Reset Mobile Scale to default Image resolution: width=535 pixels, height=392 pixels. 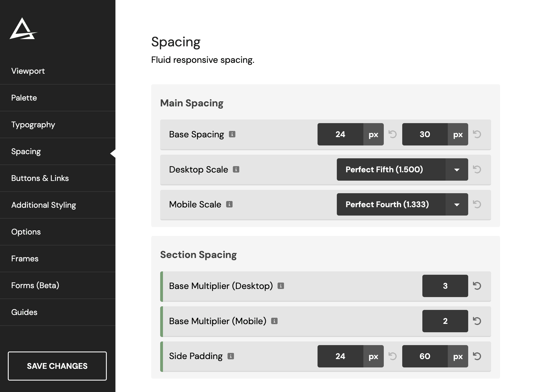click(x=477, y=204)
